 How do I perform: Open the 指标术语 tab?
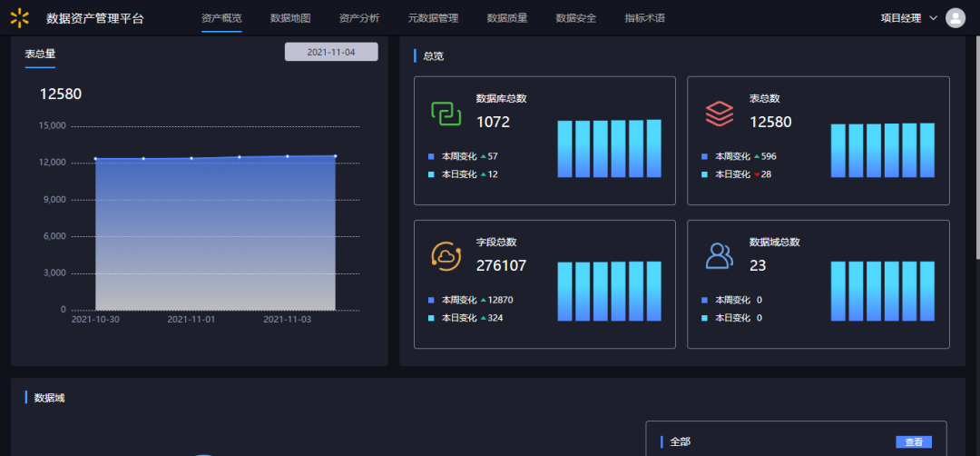click(x=644, y=18)
